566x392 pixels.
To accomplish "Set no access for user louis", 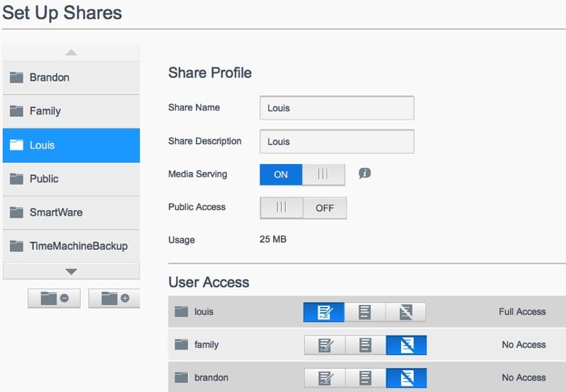I will [x=406, y=312].
